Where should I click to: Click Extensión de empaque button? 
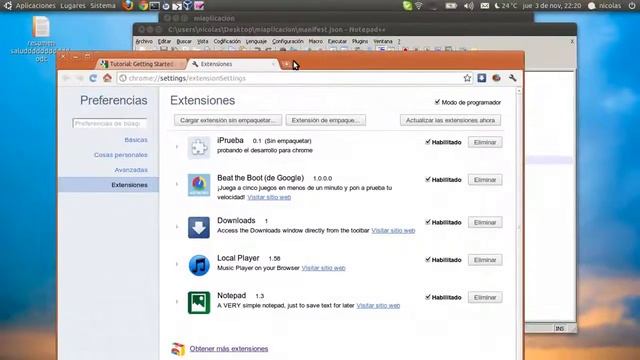click(326, 120)
